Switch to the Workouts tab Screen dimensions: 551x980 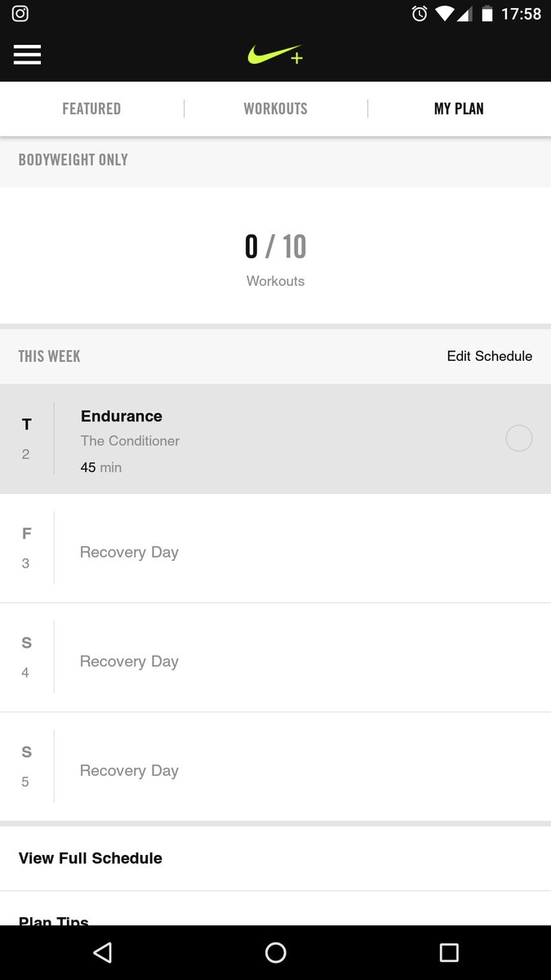coord(276,109)
